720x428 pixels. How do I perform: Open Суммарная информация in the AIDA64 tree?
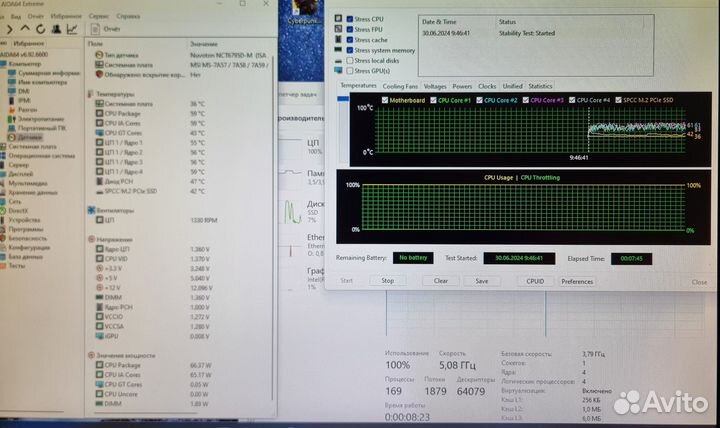pos(49,73)
